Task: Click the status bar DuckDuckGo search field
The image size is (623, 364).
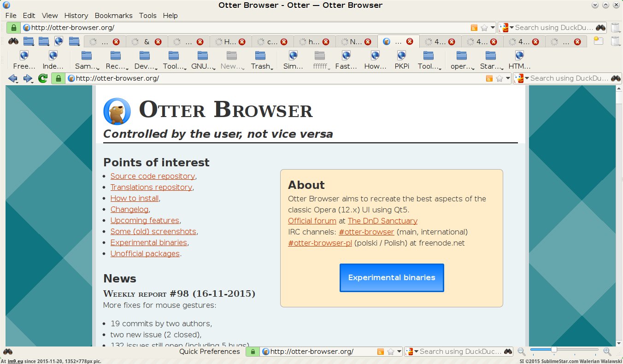Action: [459, 352]
